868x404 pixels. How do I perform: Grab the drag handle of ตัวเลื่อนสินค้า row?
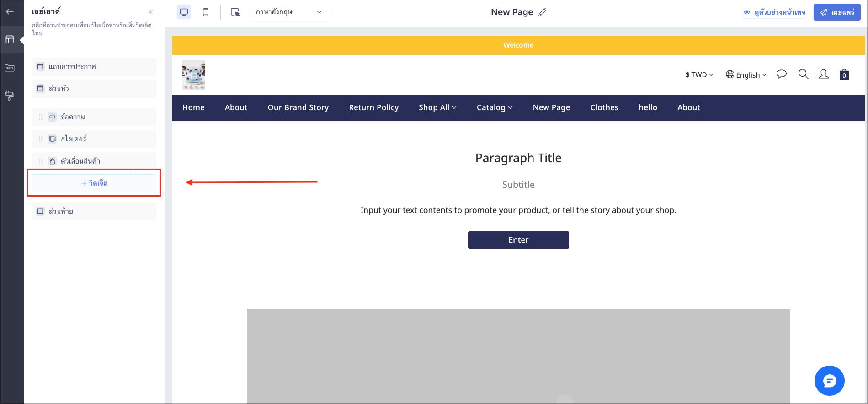point(41,161)
